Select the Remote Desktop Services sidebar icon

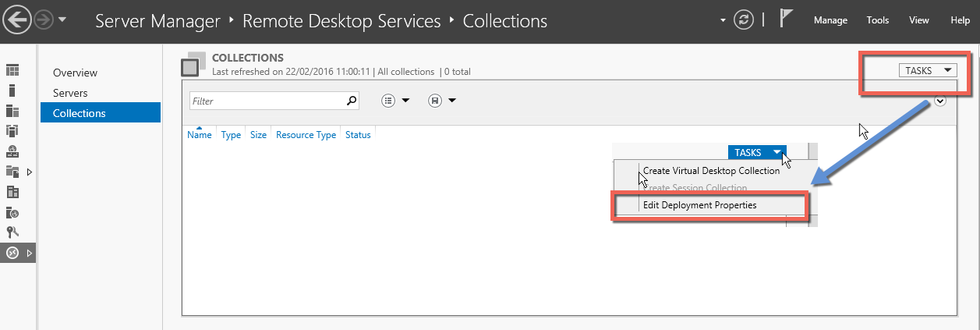(12, 253)
